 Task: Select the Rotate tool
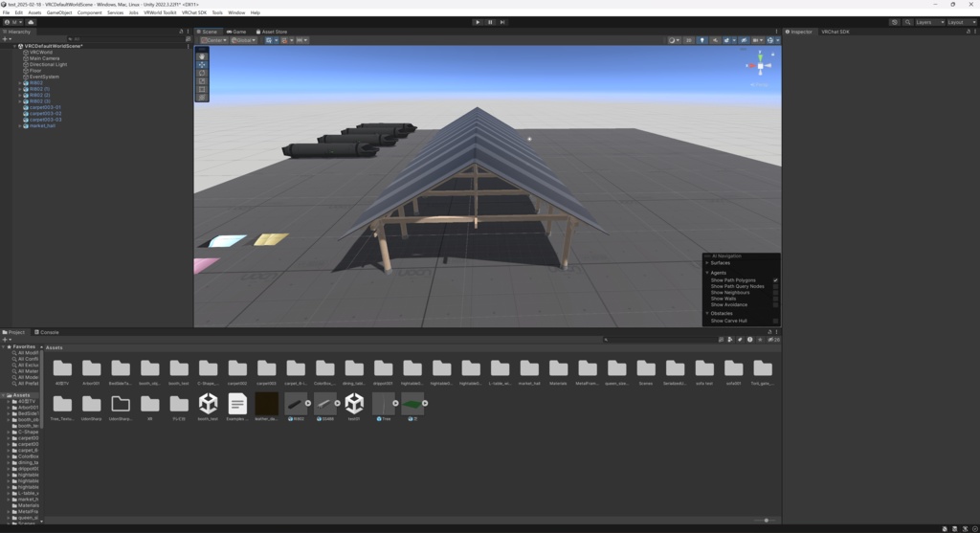(201, 73)
